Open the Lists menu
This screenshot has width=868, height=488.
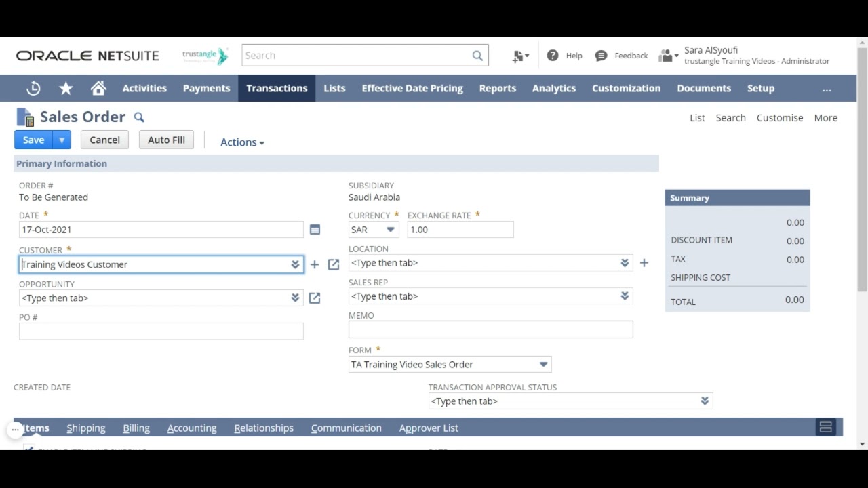(x=334, y=88)
